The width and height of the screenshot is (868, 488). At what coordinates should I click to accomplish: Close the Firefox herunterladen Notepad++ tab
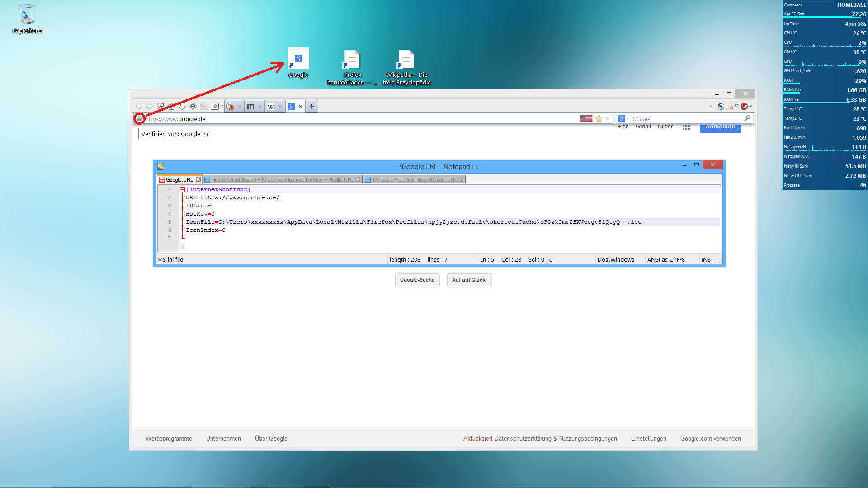tap(358, 179)
